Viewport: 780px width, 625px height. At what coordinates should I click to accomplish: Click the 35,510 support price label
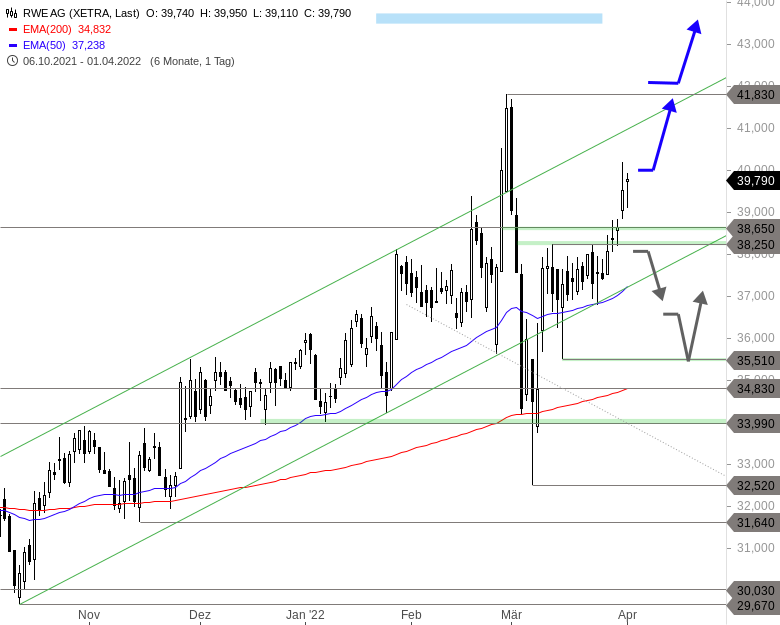pyautogui.click(x=754, y=360)
